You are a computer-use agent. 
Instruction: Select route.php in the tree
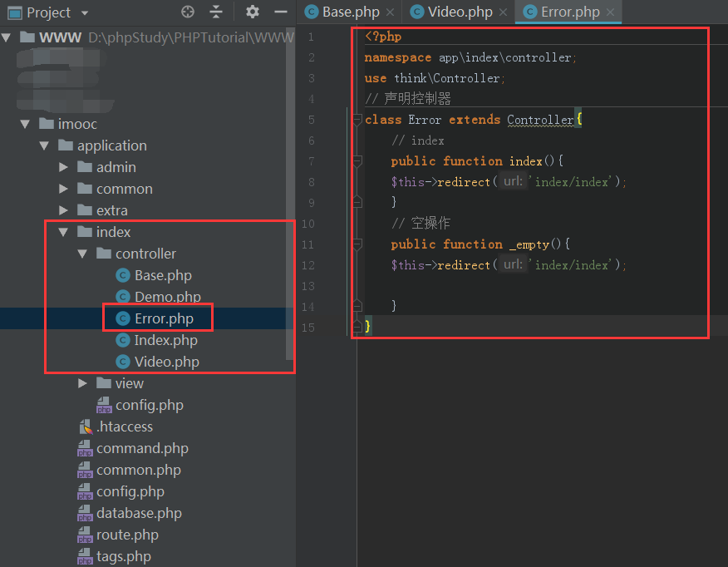pyautogui.click(x=127, y=535)
